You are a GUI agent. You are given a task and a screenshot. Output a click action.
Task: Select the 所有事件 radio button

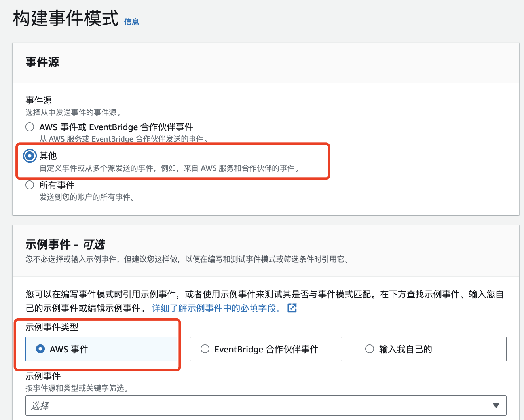click(x=30, y=185)
